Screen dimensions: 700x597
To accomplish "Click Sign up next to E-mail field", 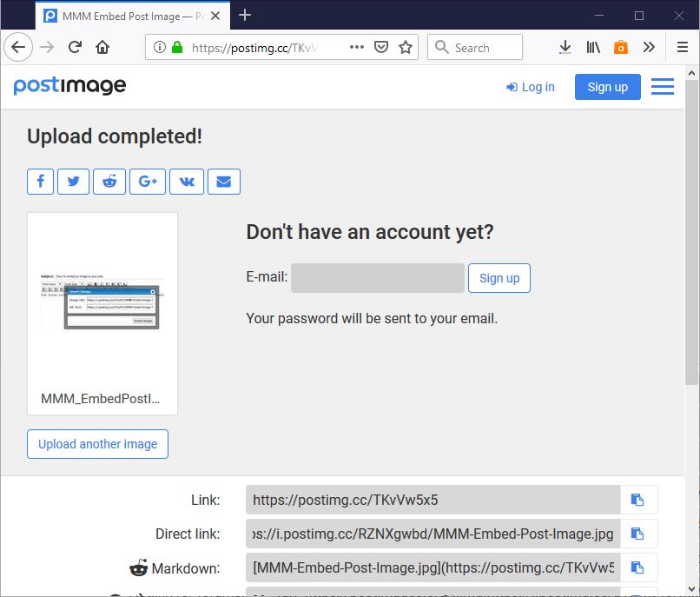I will [x=499, y=278].
